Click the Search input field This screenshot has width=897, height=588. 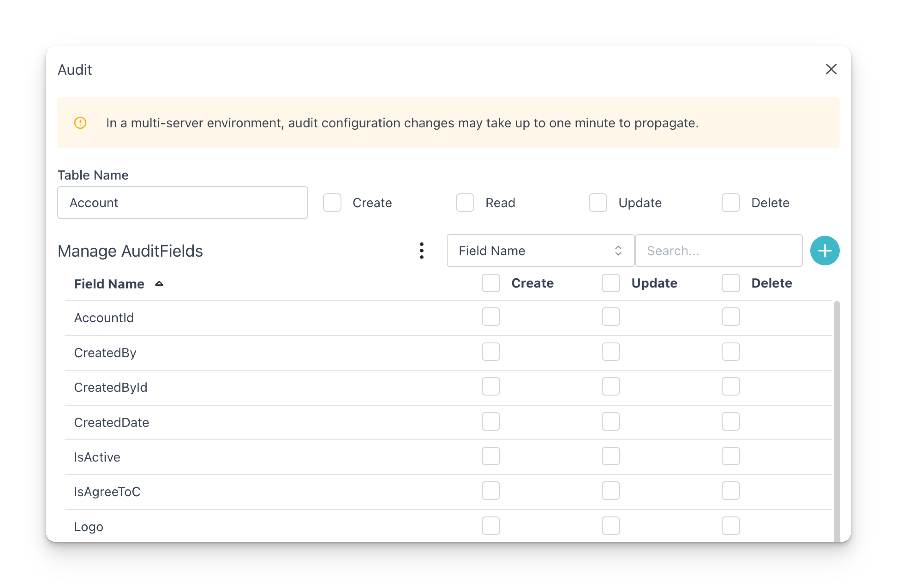click(718, 251)
